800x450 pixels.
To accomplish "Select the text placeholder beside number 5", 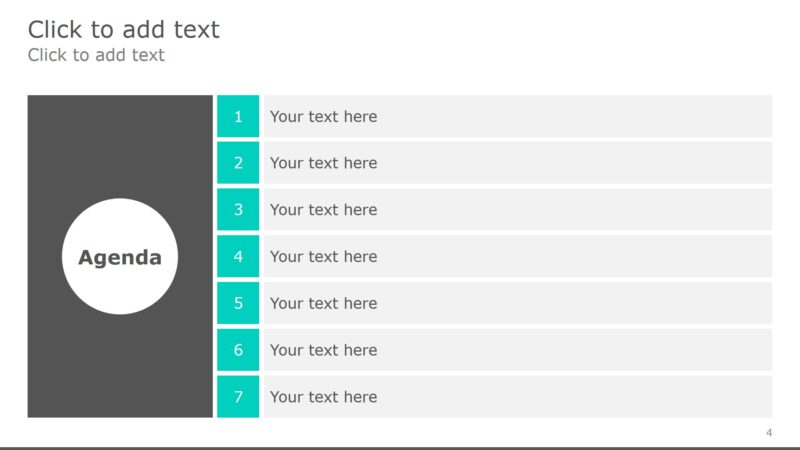I will coord(324,303).
